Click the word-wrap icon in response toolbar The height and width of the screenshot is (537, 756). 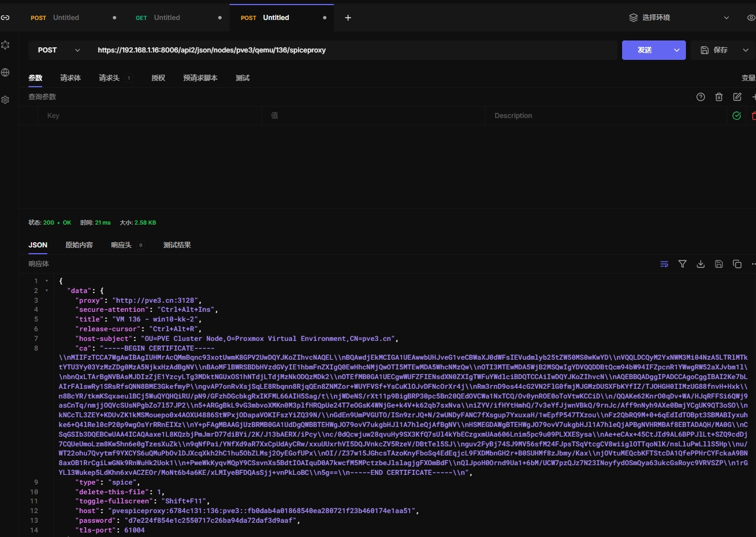click(x=664, y=264)
